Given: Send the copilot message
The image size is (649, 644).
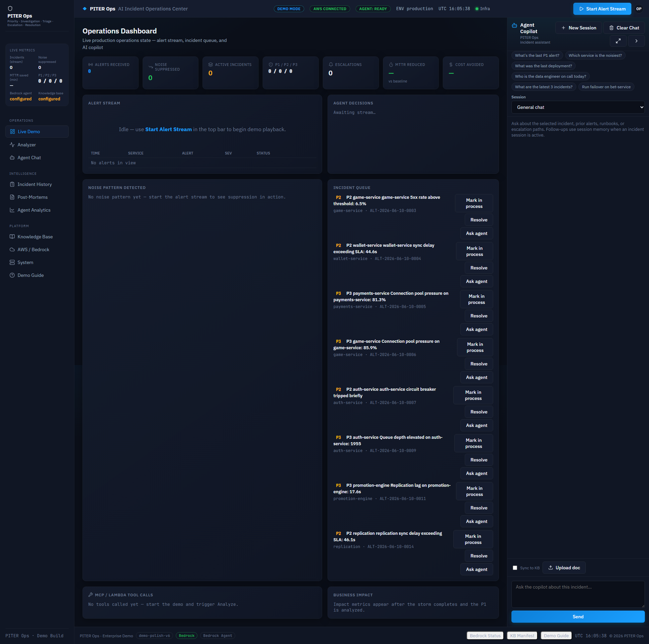Looking at the screenshot, I should click(578, 616).
